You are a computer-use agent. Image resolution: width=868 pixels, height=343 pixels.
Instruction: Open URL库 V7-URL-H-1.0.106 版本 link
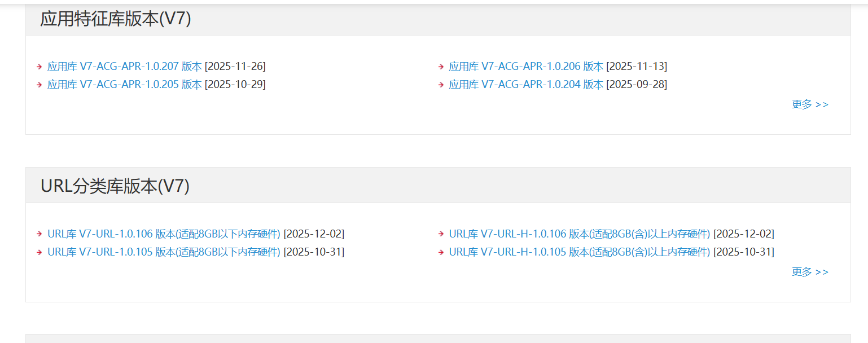point(579,234)
